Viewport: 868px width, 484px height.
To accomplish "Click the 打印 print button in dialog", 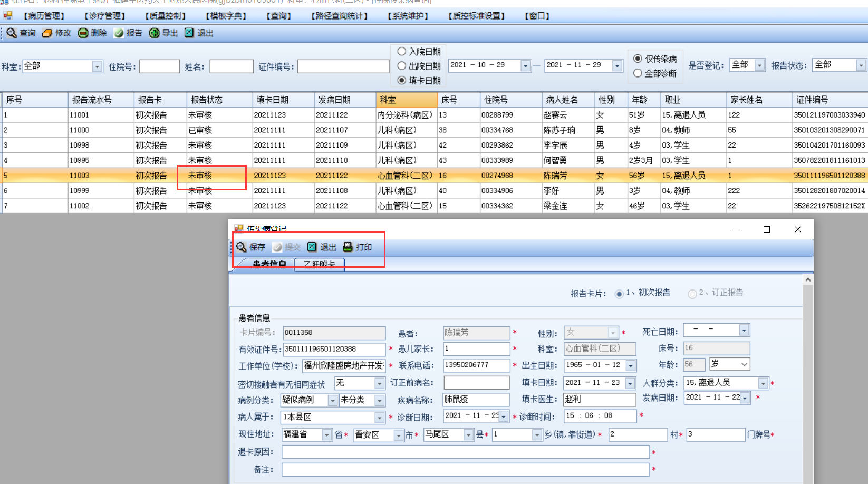I will (358, 247).
